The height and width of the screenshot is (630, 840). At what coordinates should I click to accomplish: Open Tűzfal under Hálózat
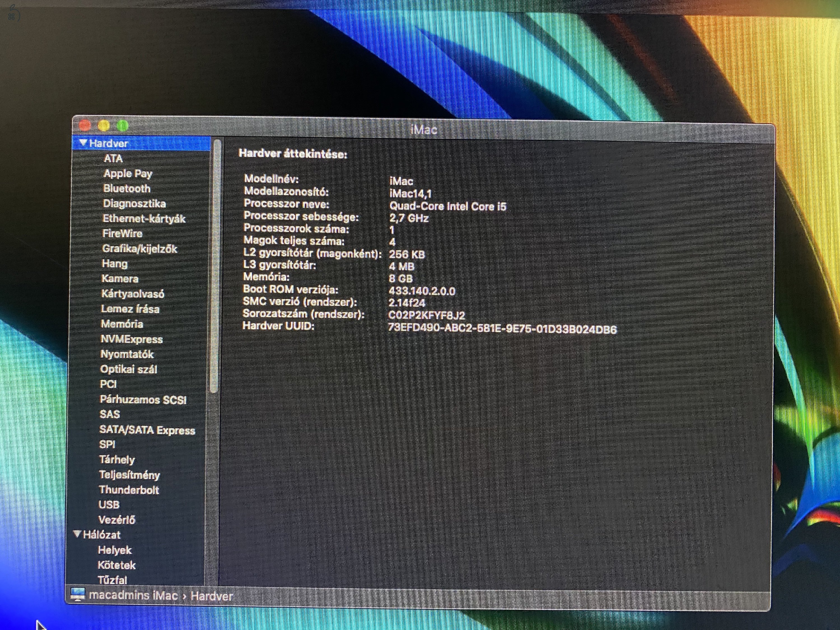tap(112, 580)
